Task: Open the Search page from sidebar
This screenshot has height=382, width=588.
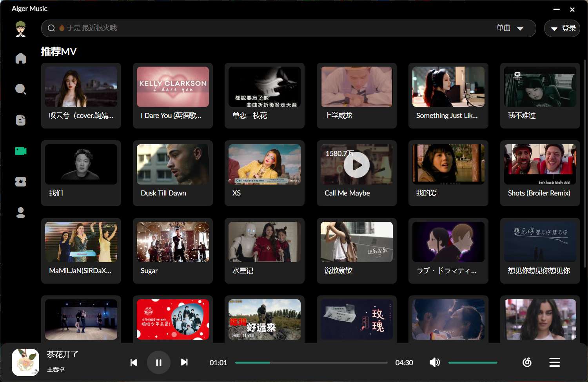Action: tap(21, 89)
